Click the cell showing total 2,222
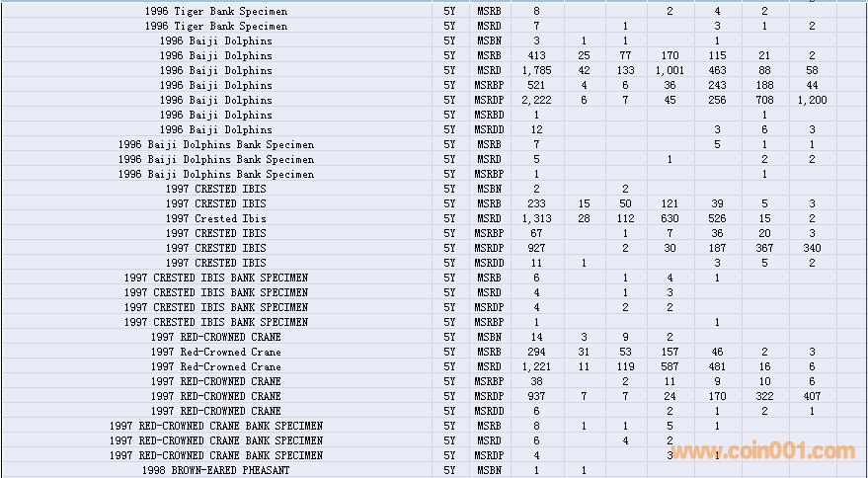The image size is (868, 478). [x=536, y=100]
